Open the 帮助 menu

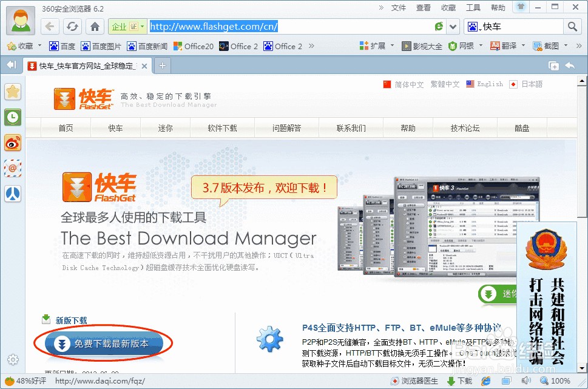pyautogui.click(x=498, y=7)
